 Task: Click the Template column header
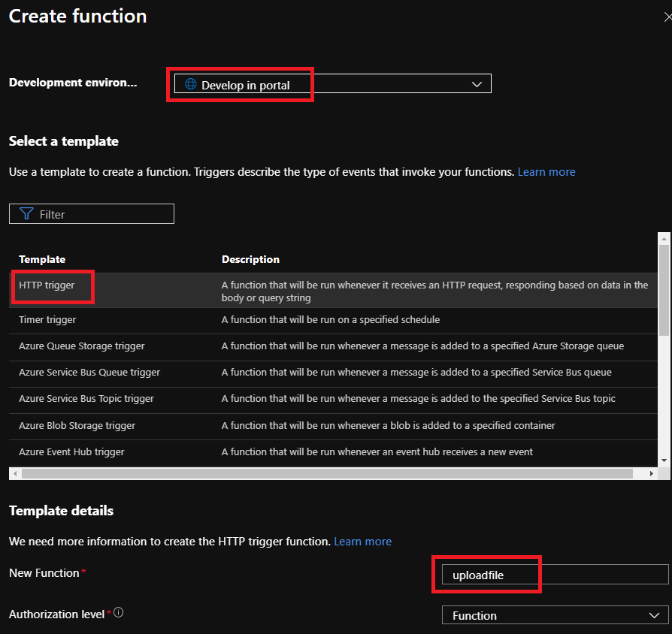42,260
